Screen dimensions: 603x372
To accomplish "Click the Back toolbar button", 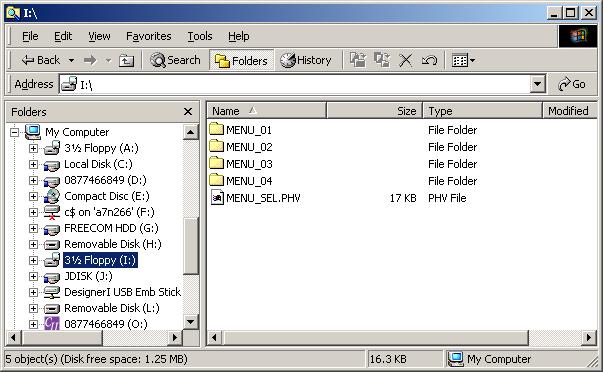I will [x=41, y=60].
